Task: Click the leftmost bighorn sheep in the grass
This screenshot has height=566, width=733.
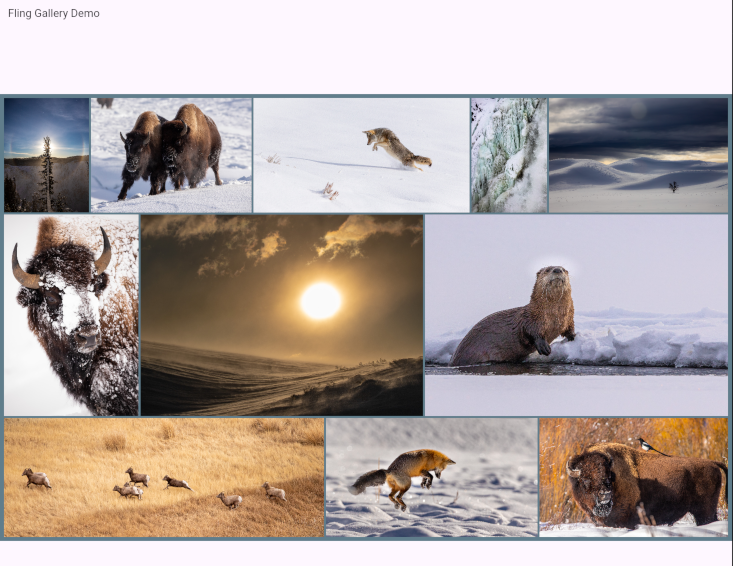Action: (x=37, y=478)
